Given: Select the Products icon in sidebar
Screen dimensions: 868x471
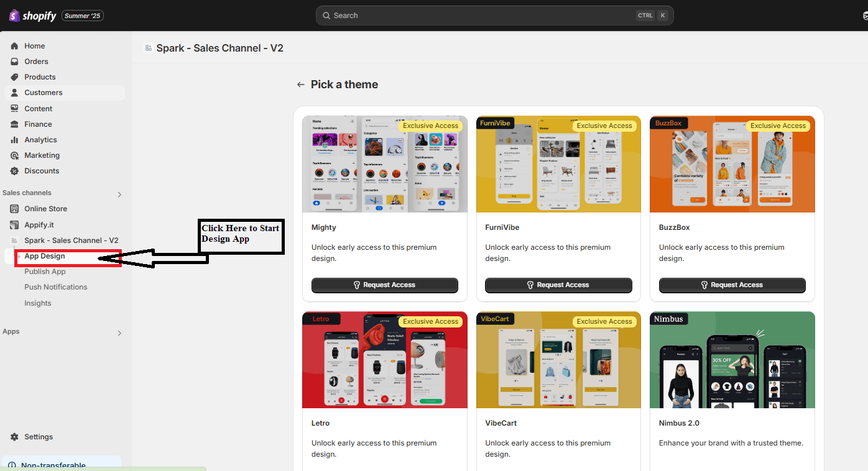Looking at the screenshot, I should coord(15,76).
